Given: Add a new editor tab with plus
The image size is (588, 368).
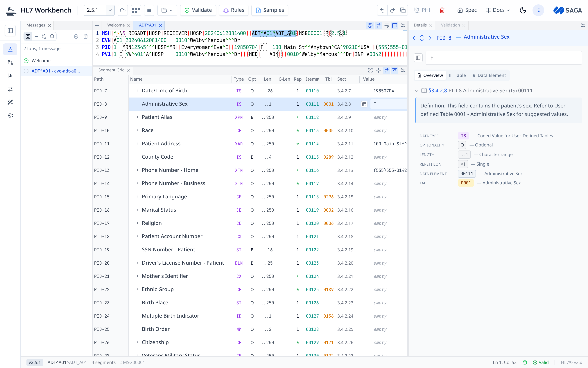Looking at the screenshot, I should (x=97, y=25).
